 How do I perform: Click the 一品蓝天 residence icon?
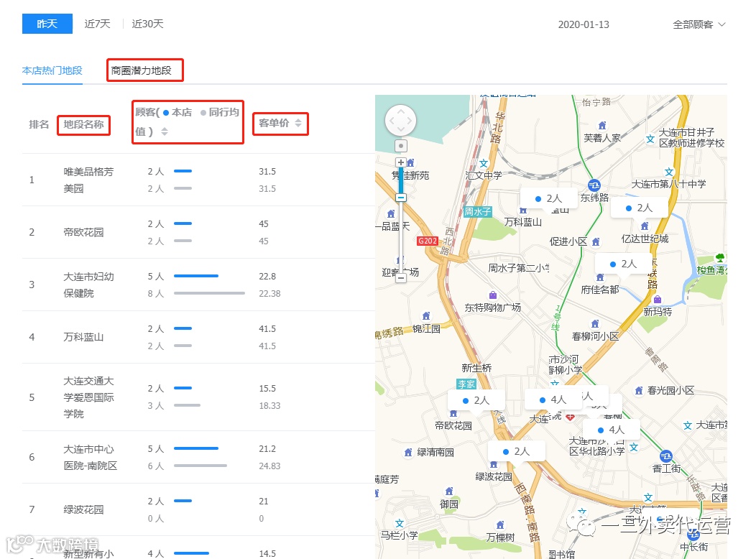click(x=391, y=213)
